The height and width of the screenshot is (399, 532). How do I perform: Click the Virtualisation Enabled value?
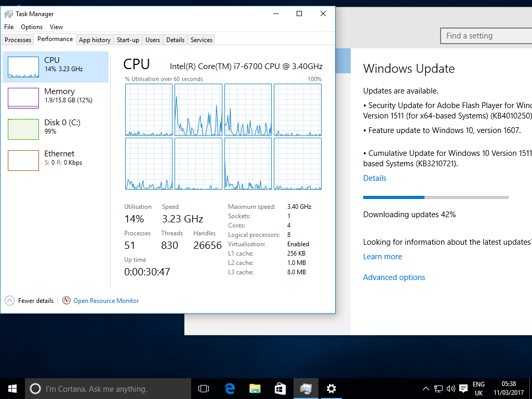tap(298, 244)
